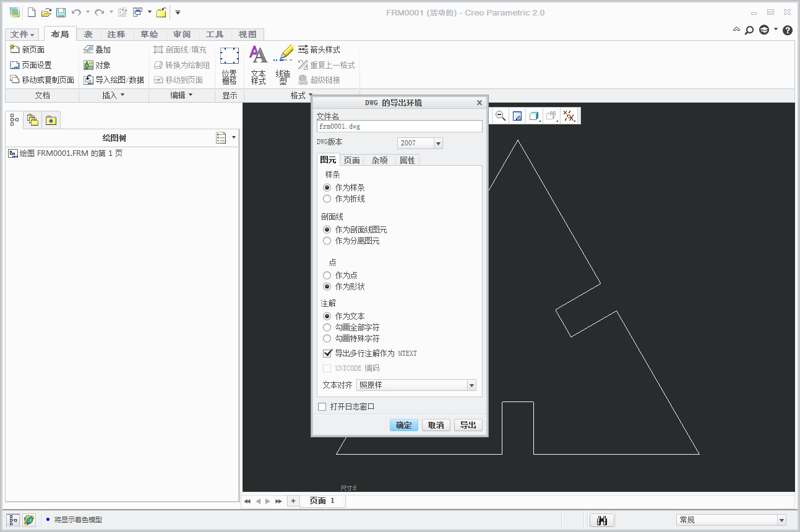Click the binoculars search icon in status bar

click(x=601, y=520)
